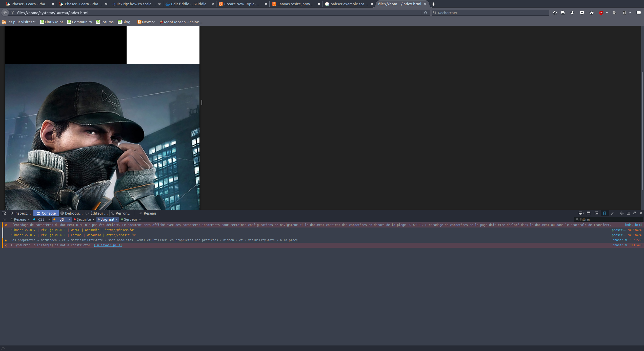The image size is (644, 351).
Task: Switch to the Inspecteur devtools tab
Action: (20, 213)
